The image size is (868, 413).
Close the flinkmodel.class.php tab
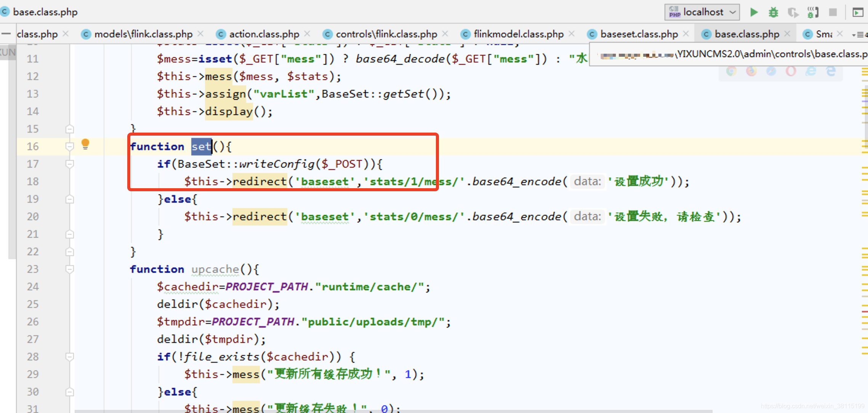(572, 34)
